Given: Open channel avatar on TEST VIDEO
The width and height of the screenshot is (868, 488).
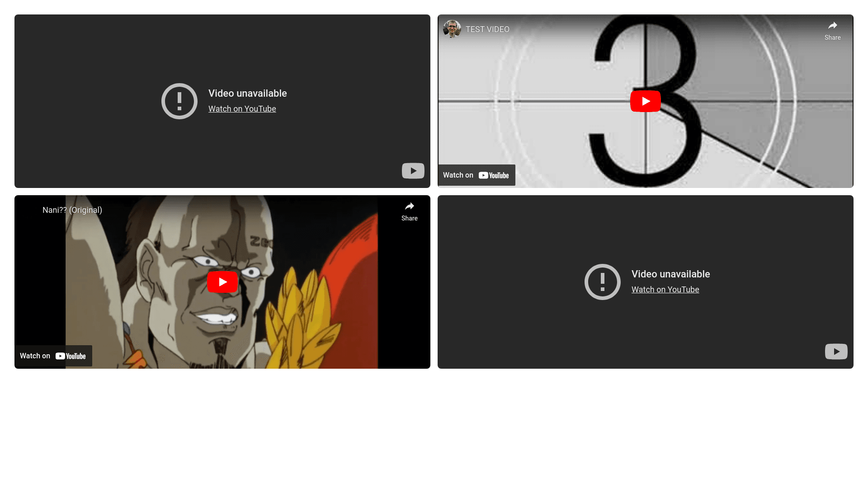Looking at the screenshot, I should 452,29.
